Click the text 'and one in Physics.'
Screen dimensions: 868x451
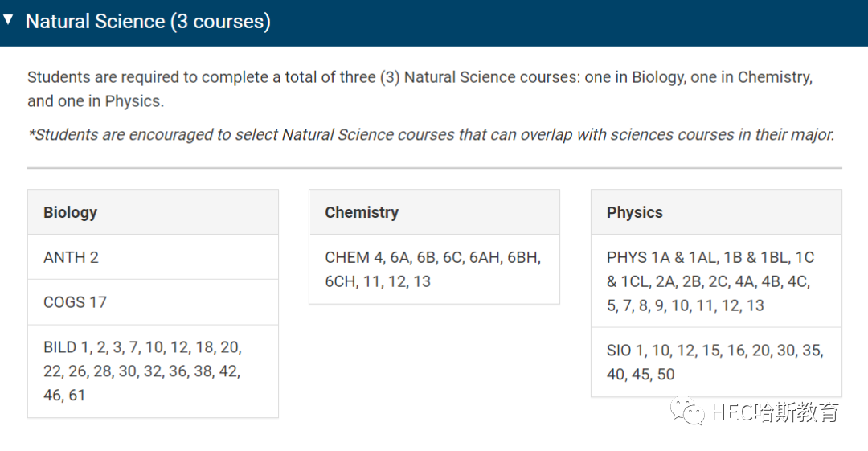(x=96, y=100)
